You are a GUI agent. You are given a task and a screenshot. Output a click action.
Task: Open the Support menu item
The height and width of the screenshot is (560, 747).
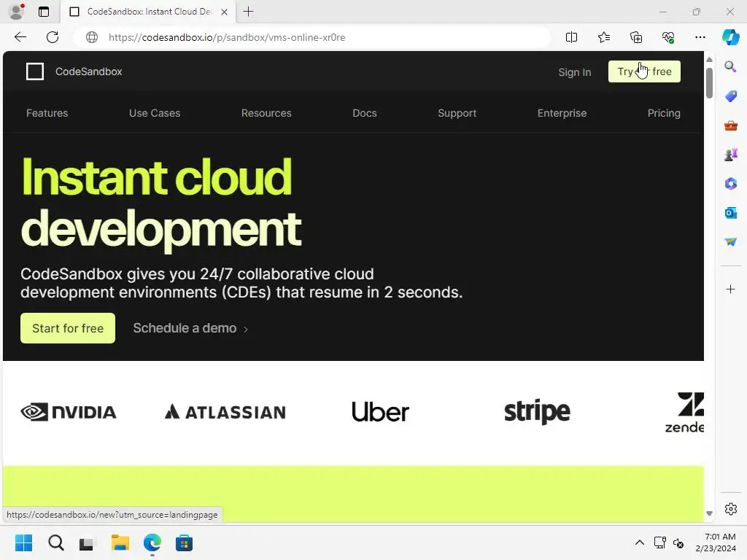(457, 113)
